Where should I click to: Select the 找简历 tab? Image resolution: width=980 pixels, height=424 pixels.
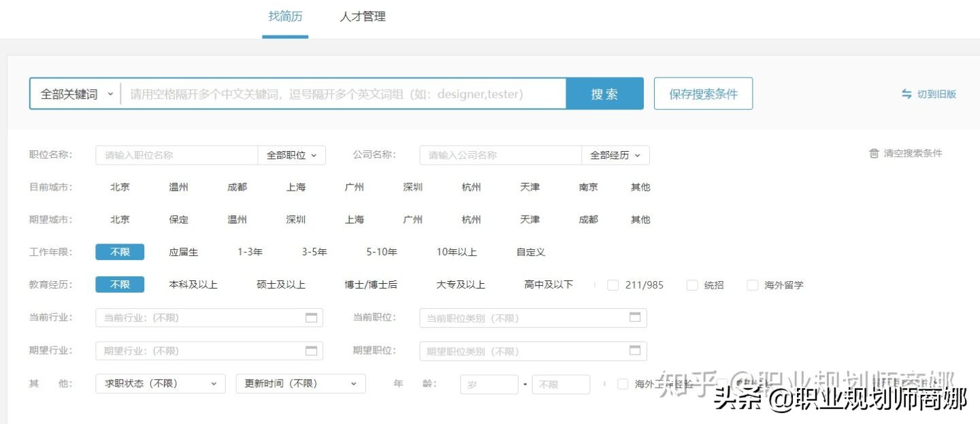coord(284,17)
